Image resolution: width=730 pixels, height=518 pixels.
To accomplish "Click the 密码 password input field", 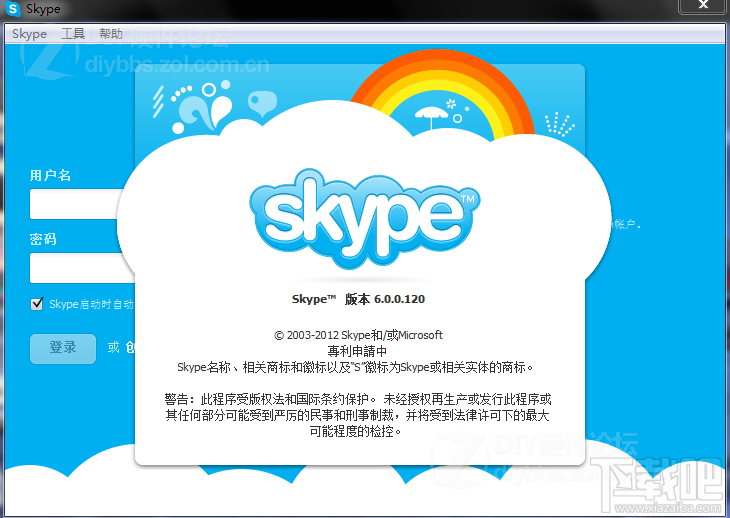I will [x=82, y=268].
